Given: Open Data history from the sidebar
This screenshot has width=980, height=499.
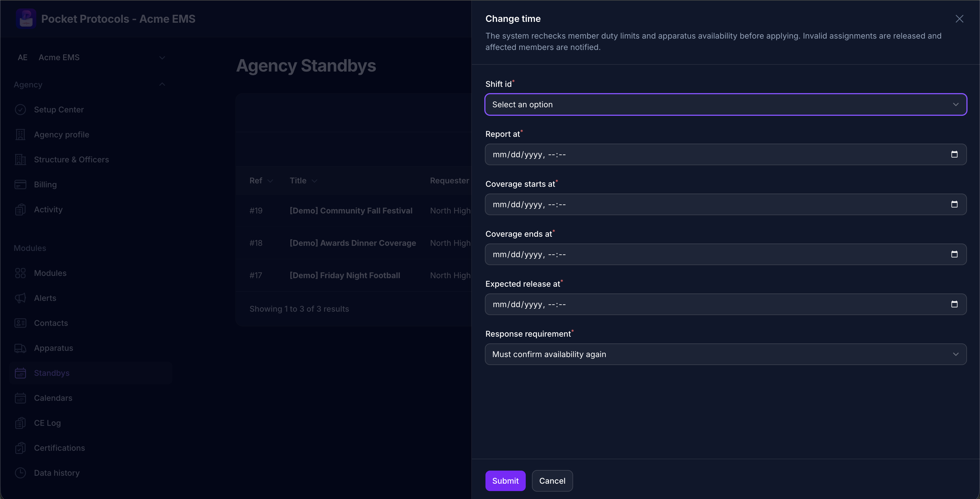Looking at the screenshot, I should (90, 473).
